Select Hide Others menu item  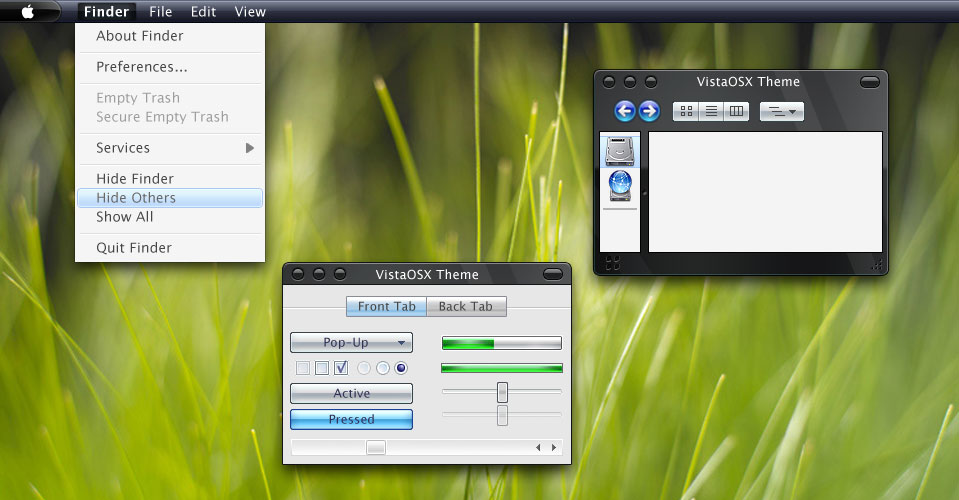170,197
